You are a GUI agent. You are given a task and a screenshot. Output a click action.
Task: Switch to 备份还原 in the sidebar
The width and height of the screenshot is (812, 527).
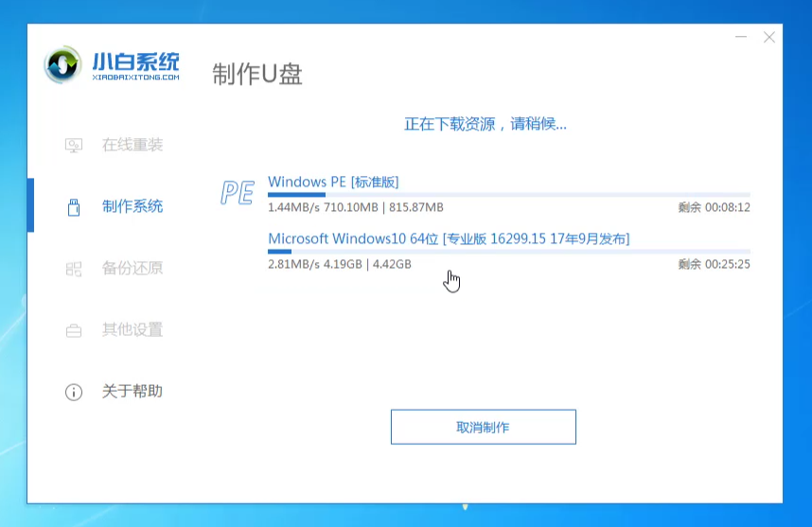[x=132, y=269]
